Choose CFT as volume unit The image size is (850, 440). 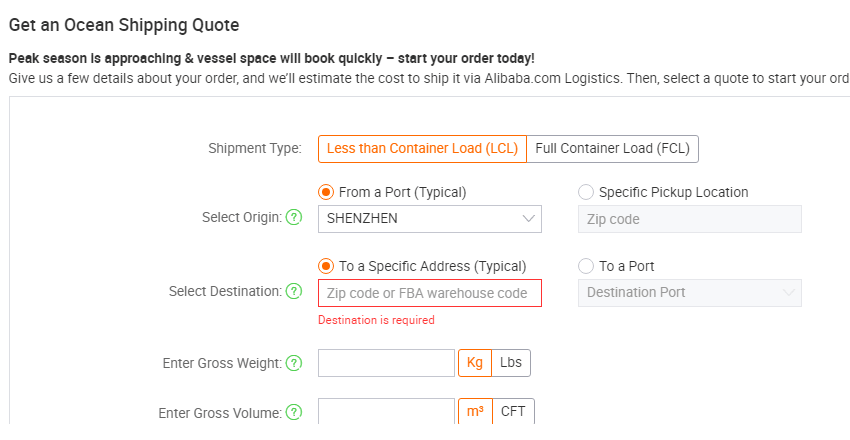click(513, 411)
